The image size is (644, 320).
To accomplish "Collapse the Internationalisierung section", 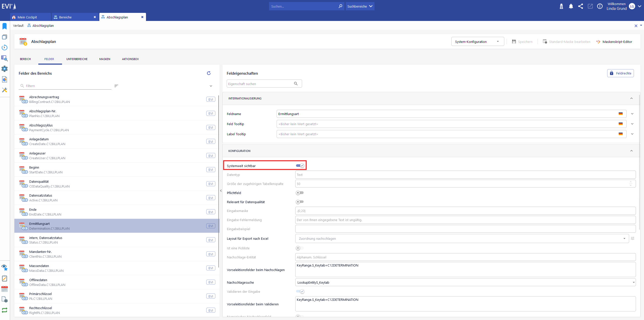I will pos(631,98).
